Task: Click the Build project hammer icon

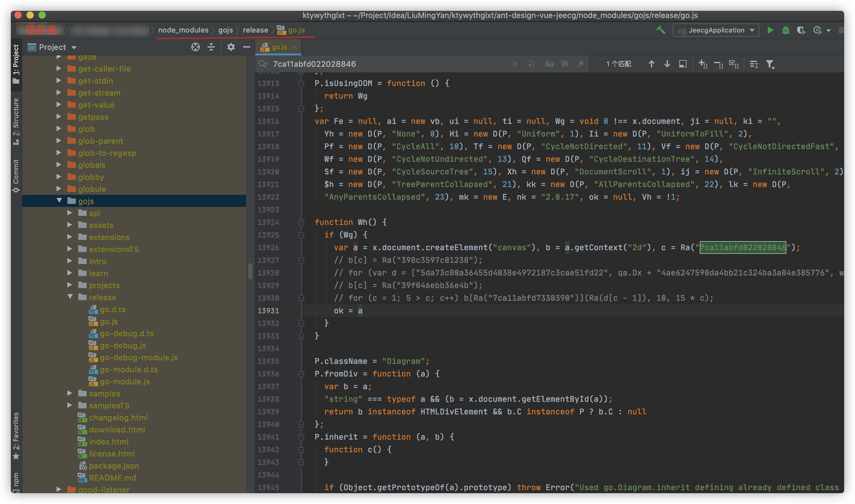Action: [661, 30]
